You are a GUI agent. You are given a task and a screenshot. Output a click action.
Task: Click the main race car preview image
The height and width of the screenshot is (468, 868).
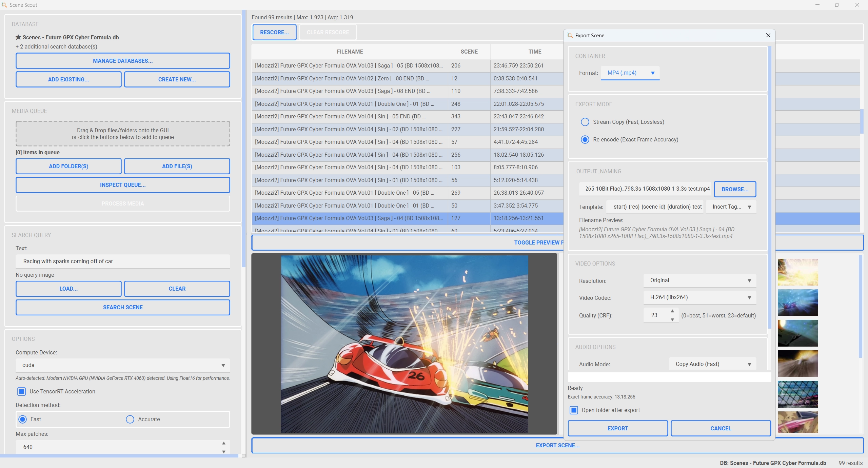(404, 344)
